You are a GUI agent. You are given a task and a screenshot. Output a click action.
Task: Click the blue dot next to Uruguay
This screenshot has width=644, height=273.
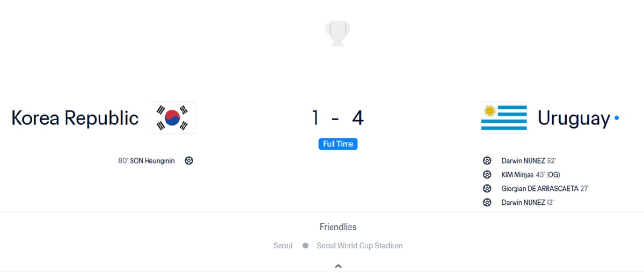(617, 118)
